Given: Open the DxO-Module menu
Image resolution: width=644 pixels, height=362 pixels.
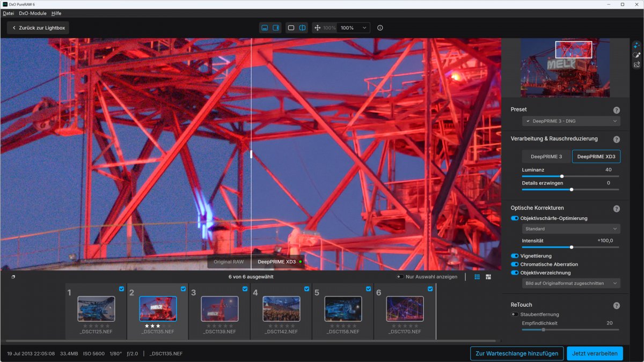Looking at the screenshot, I should tap(33, 13).
